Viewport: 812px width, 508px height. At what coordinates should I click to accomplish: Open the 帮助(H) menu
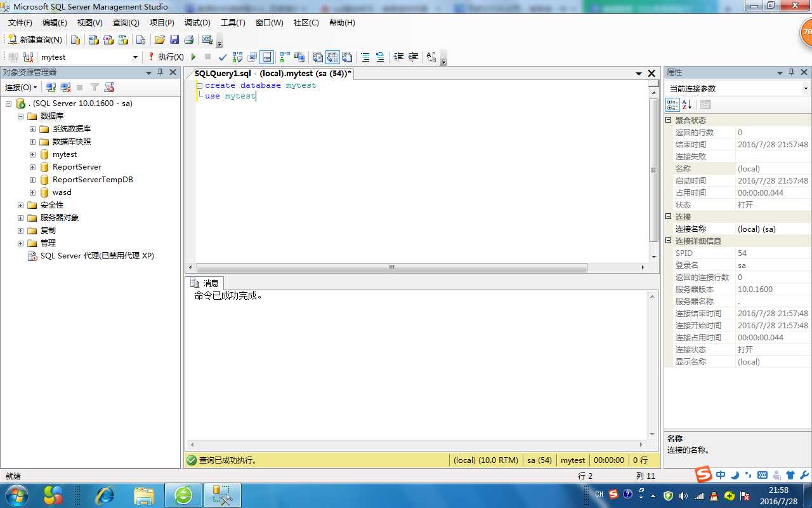[342, 23]
